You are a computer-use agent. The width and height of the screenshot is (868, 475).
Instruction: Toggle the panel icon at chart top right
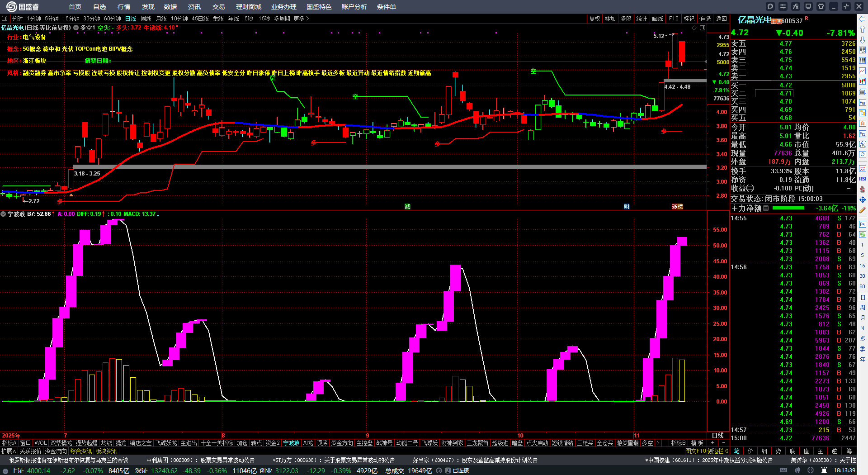coord(703,28)
